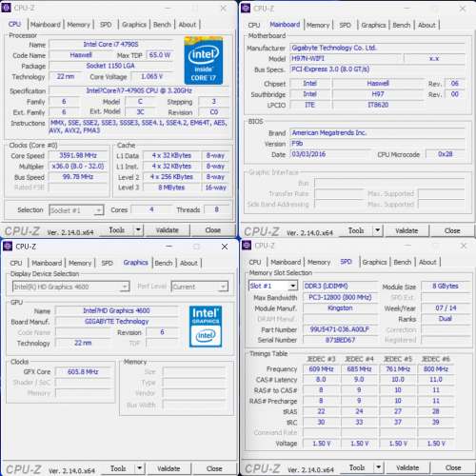Switch to SPD tab in CPU window
The image size is (476, 476).
coord(106,25)
